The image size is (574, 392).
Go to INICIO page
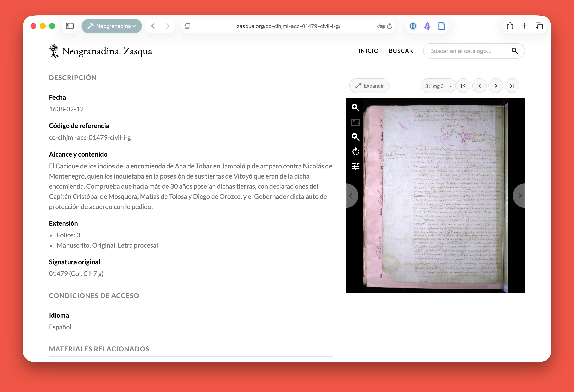point(368,51)
